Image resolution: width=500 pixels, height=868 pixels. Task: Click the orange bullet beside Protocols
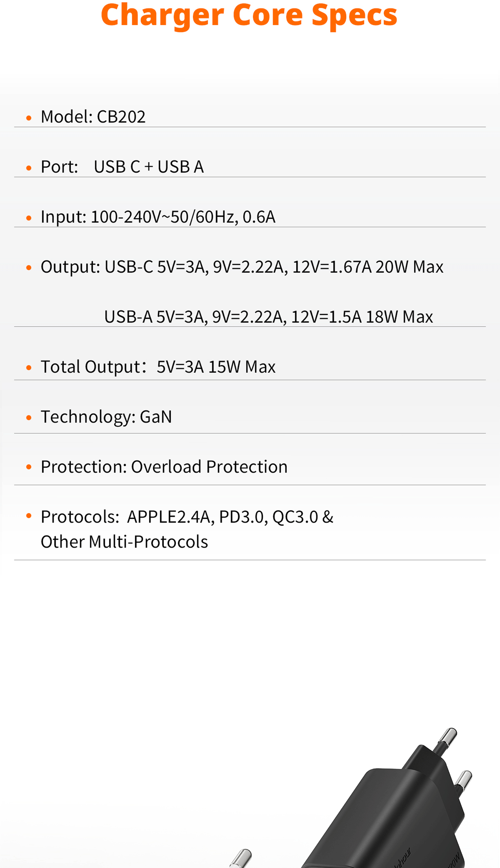29,516
